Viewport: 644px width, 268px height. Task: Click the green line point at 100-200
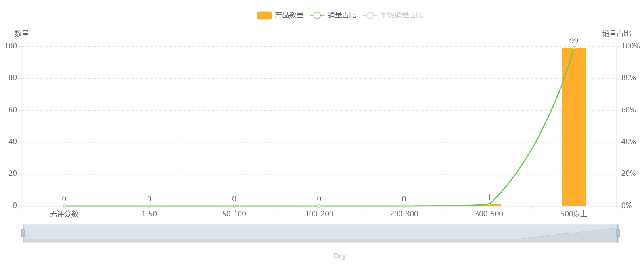[319, 206]
